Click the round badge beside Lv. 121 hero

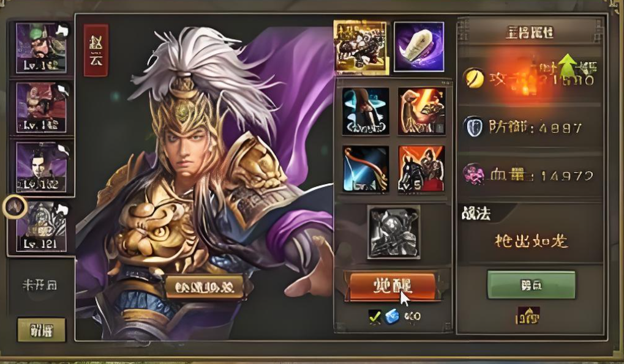(x=15, y=207)
